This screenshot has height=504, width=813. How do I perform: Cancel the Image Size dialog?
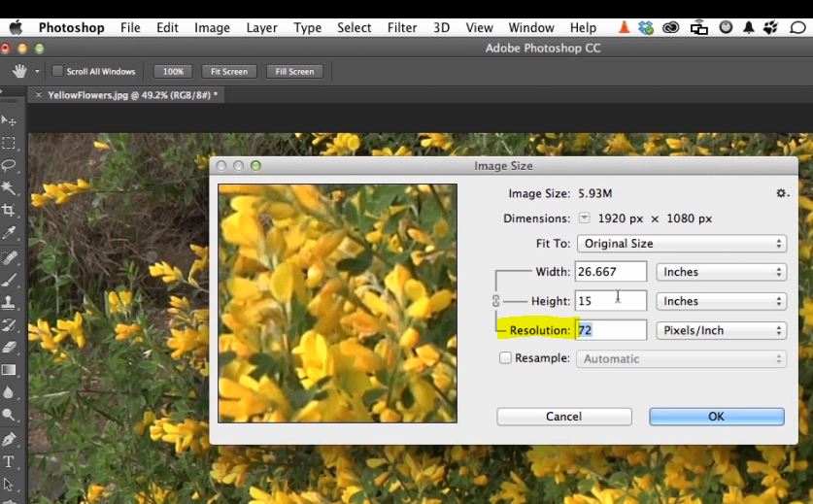[563, 417]
